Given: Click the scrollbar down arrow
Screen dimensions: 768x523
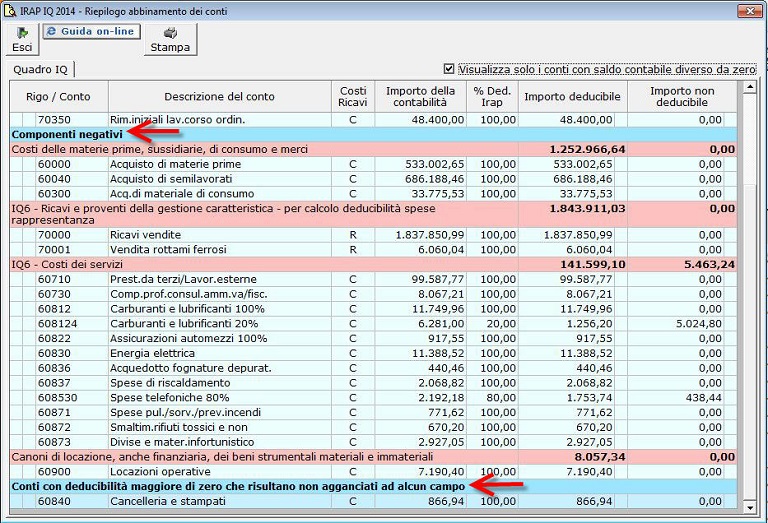Looking at the screenshot, I should pyautogui.click(x=749, y=508).
